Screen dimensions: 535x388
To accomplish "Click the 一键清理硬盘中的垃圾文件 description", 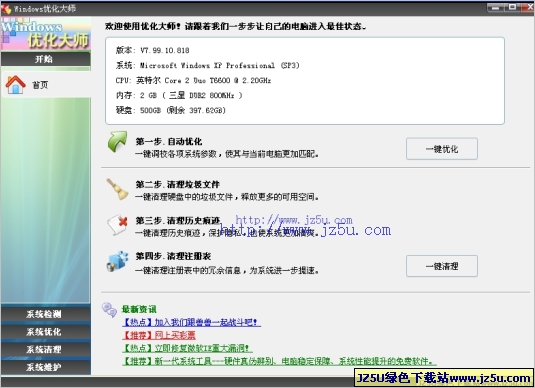I will click(x=227, y=197).
